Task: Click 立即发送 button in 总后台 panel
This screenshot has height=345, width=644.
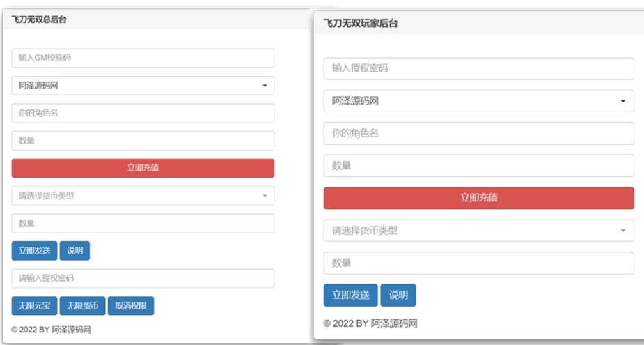Action: (34, 251)
